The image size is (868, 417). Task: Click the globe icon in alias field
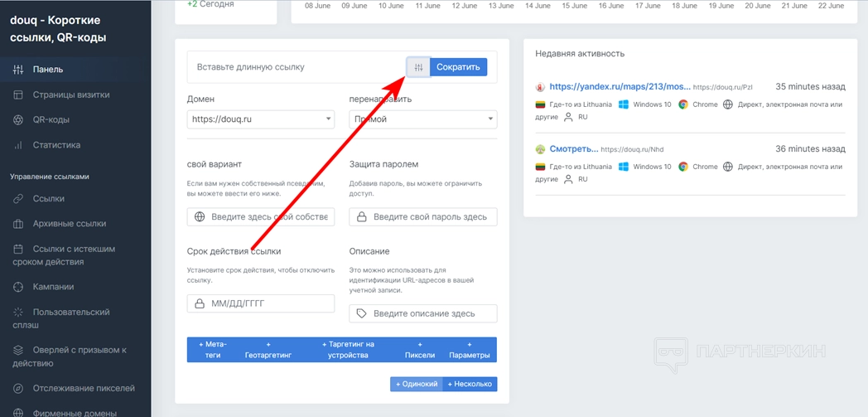[200, 217]
